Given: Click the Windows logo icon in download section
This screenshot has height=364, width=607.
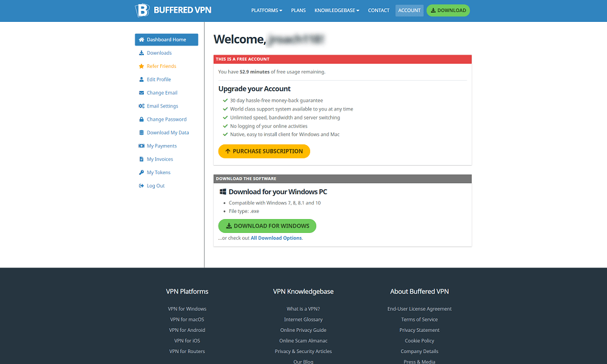Looking at the screenshot, I should coord(223,192).
